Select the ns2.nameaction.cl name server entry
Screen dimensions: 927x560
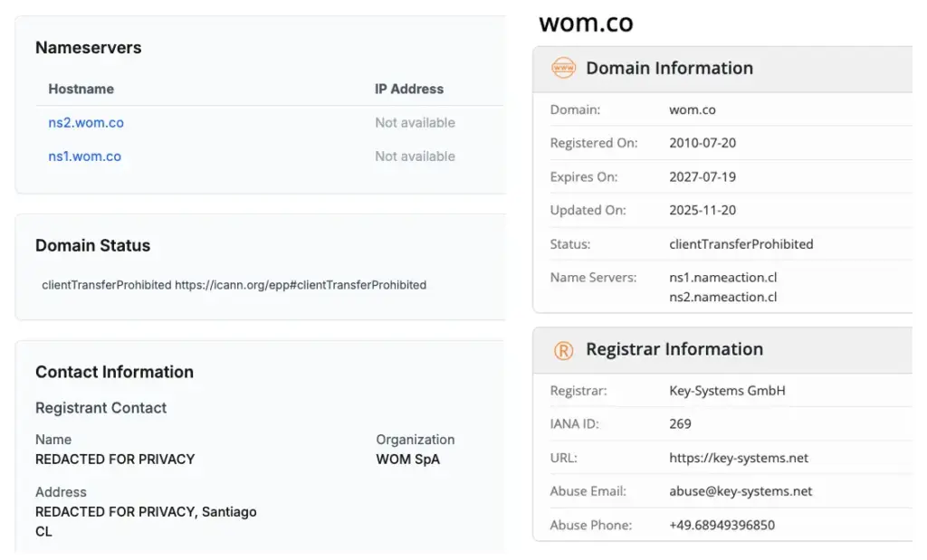coord(723,297)
